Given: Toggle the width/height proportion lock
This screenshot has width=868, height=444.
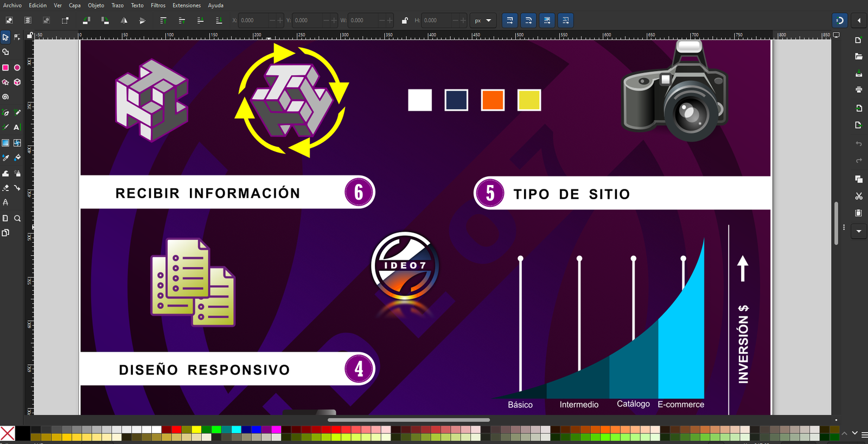Looking at the screenshot, I should coord(405,21).
